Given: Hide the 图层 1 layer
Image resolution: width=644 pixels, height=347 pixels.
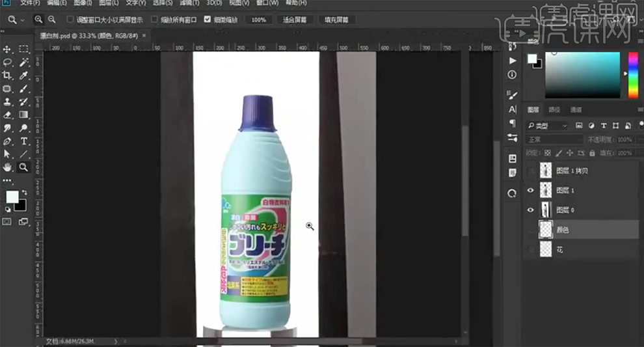Looking at the screenshot, I should [531, 190].
